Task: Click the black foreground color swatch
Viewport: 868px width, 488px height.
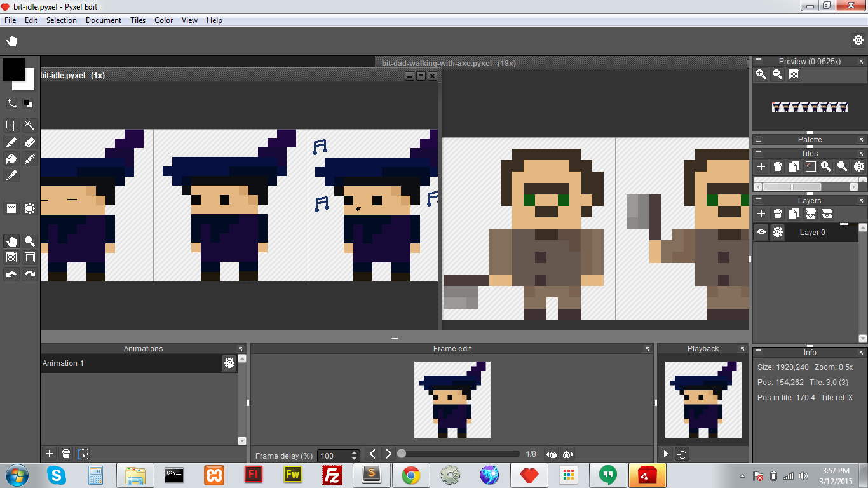Action: [x=13, y=69]
